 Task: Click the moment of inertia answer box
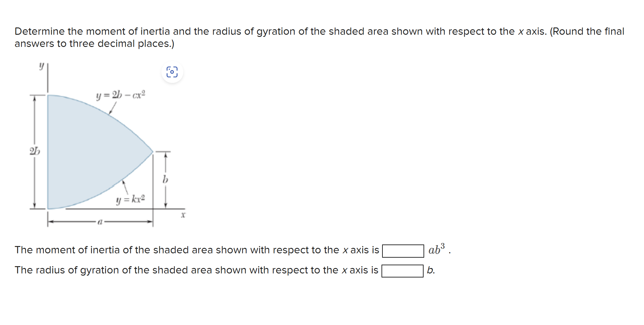(403, 250)
